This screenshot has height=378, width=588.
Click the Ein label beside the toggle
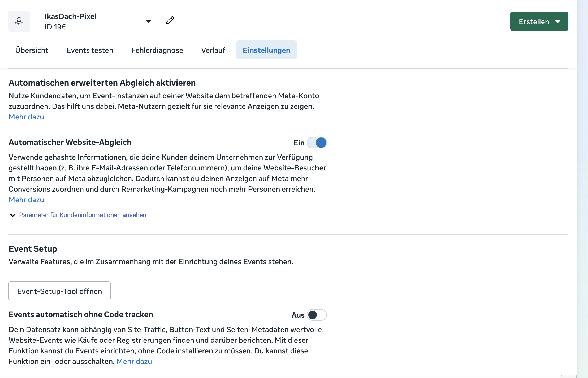point(299,143)
